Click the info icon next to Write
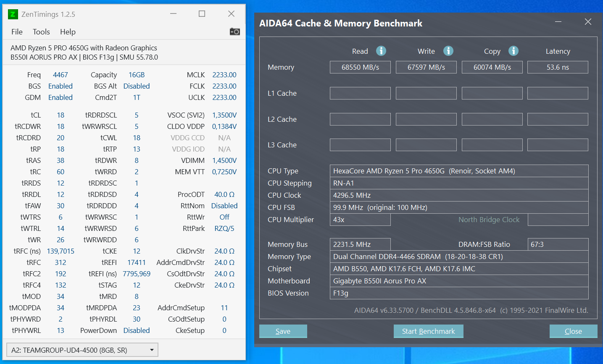This screenshot has width=603, height=364. click(x=448, y=51)
